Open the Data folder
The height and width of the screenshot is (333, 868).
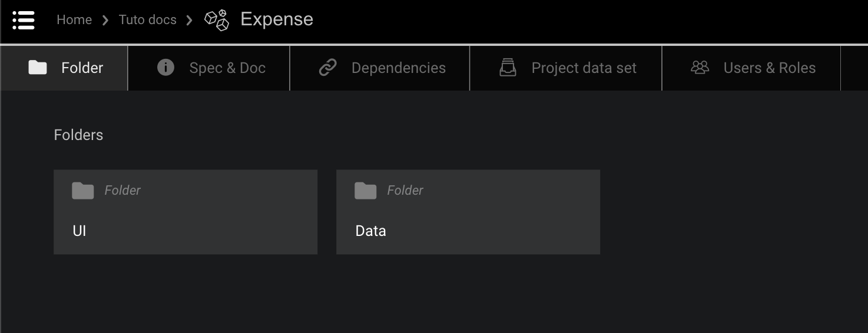468,230
